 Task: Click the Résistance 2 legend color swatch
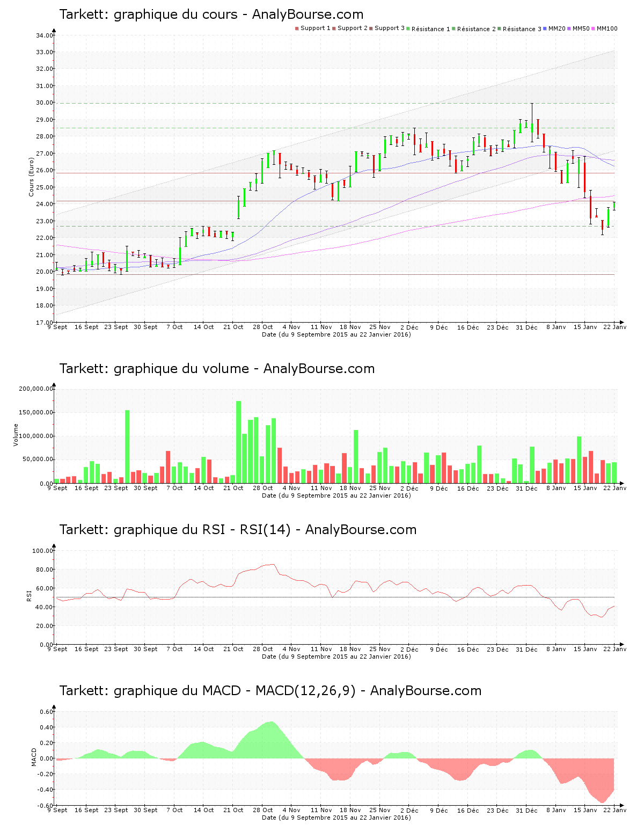454,28
